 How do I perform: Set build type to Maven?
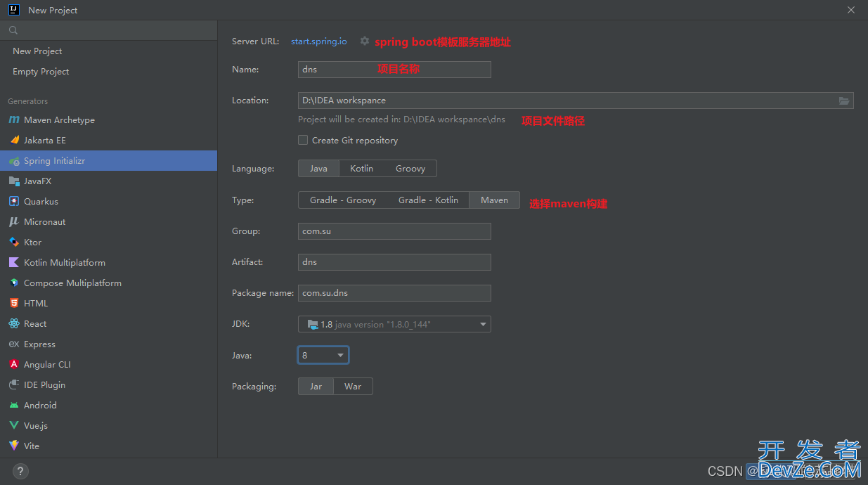click(x=494, y=200)
